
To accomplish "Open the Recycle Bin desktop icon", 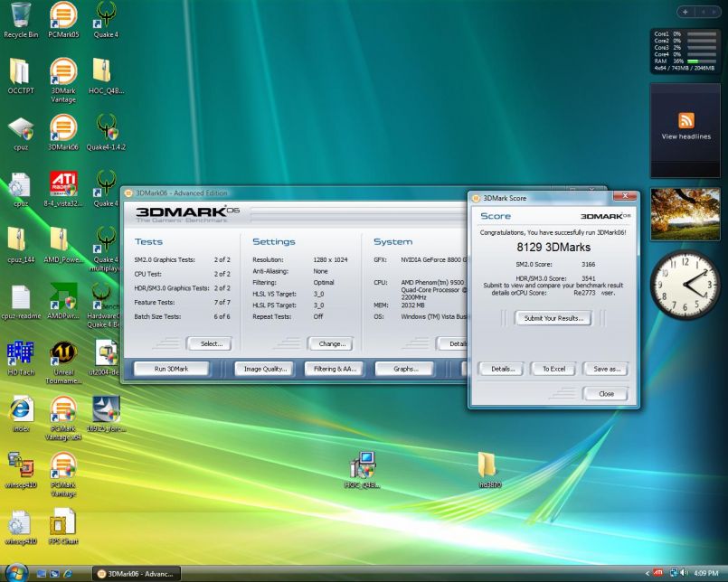I will (21, 18).
